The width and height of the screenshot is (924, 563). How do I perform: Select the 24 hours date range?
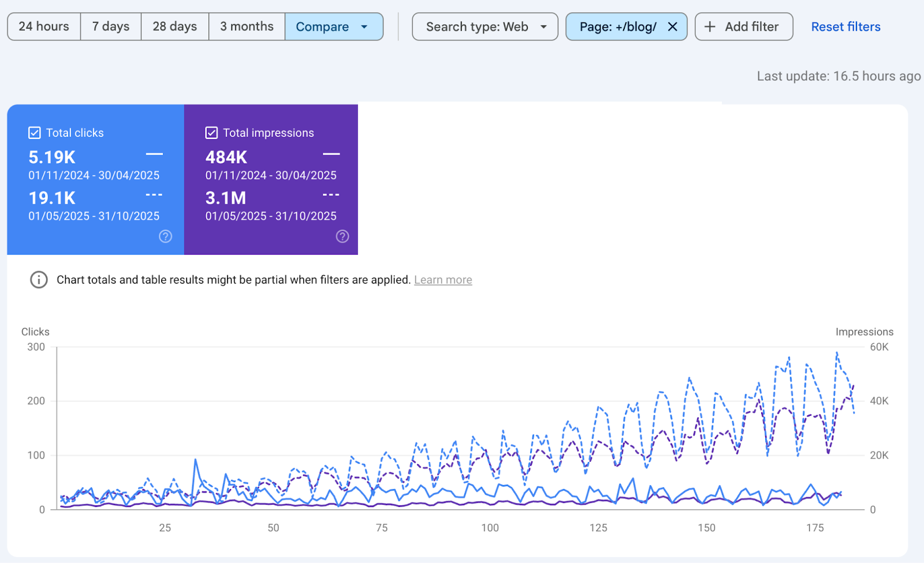(44, 27)
